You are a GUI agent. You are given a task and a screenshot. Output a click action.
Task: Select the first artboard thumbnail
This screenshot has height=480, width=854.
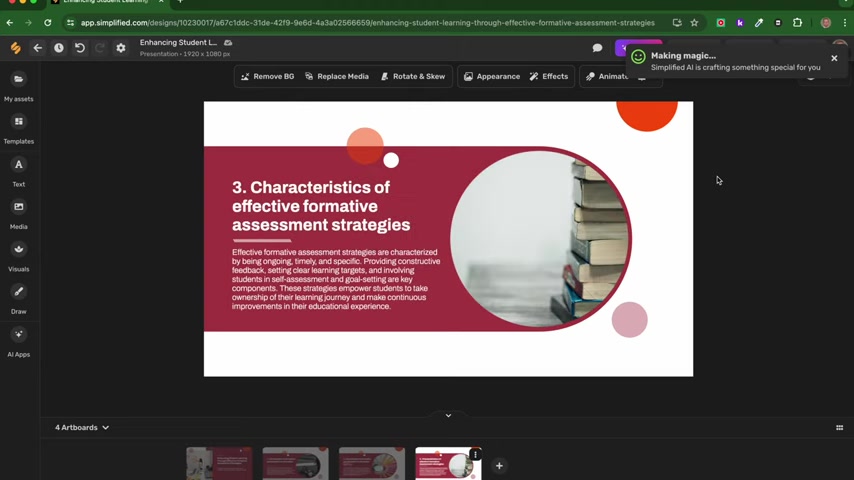pos(219,465)
